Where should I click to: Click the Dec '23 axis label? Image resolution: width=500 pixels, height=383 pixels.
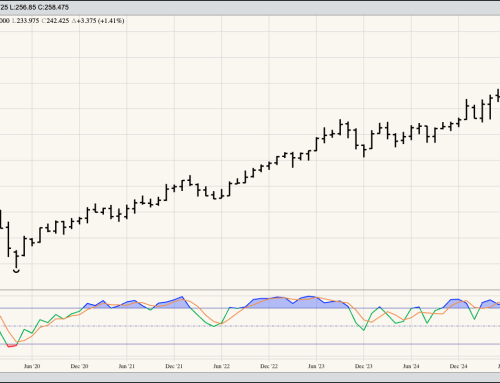(x=363, y=366)
